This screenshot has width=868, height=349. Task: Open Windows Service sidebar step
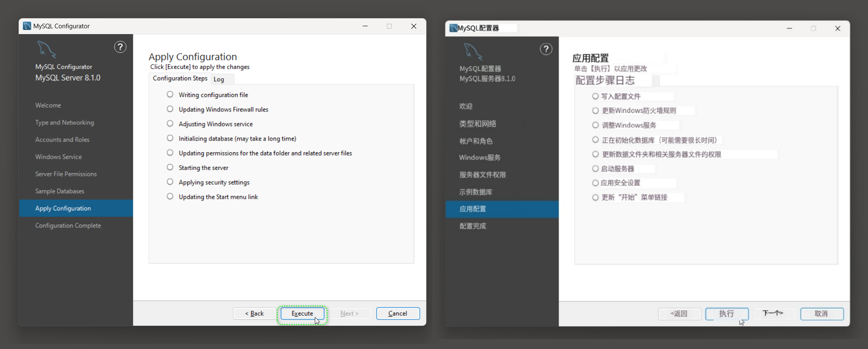(59, 157)
